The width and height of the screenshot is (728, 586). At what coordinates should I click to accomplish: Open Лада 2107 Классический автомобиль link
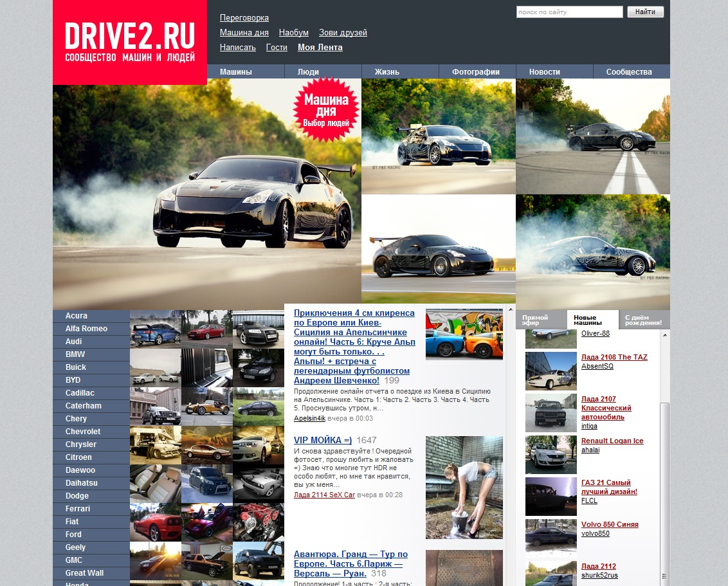[606, 408]
